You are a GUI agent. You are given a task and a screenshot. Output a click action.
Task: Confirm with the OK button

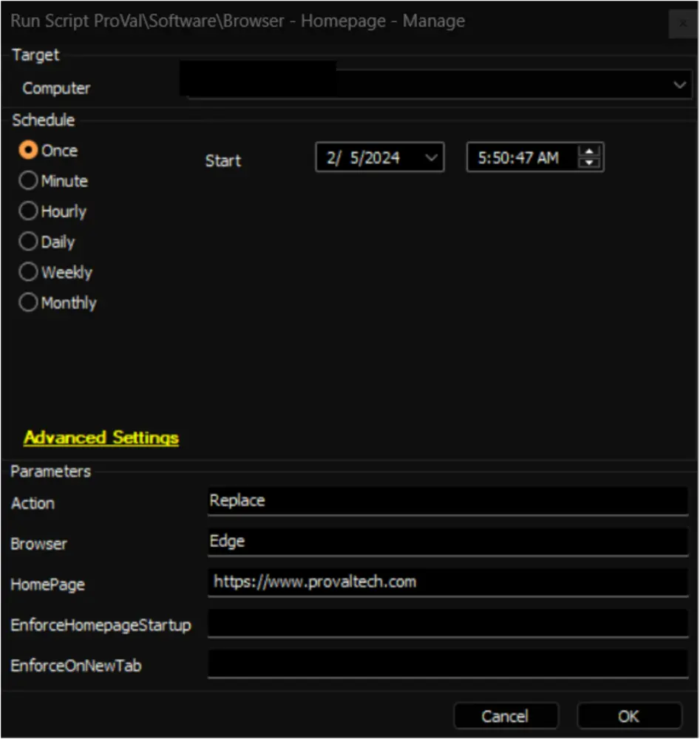[629, 716]
